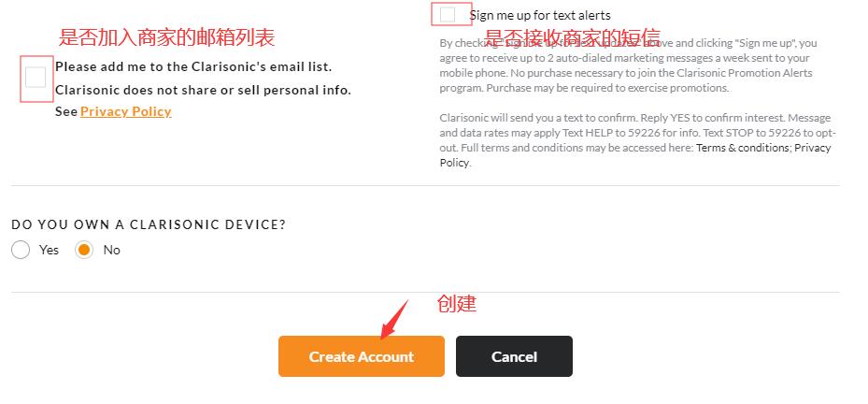
Task: Click the red '创建' annotation text
Action: click(457, 304)
